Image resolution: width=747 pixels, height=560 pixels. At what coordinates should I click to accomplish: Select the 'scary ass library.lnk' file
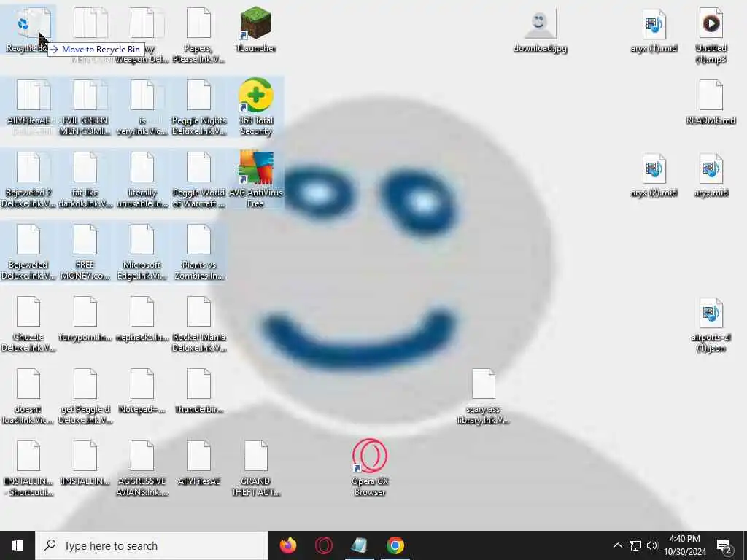(483, 396)
